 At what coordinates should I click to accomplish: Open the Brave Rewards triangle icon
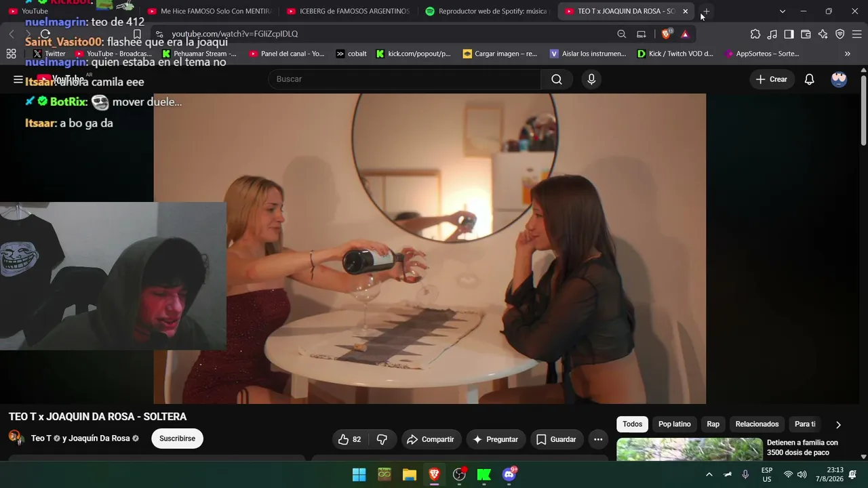pyautogui.click(x=685, y=34)
